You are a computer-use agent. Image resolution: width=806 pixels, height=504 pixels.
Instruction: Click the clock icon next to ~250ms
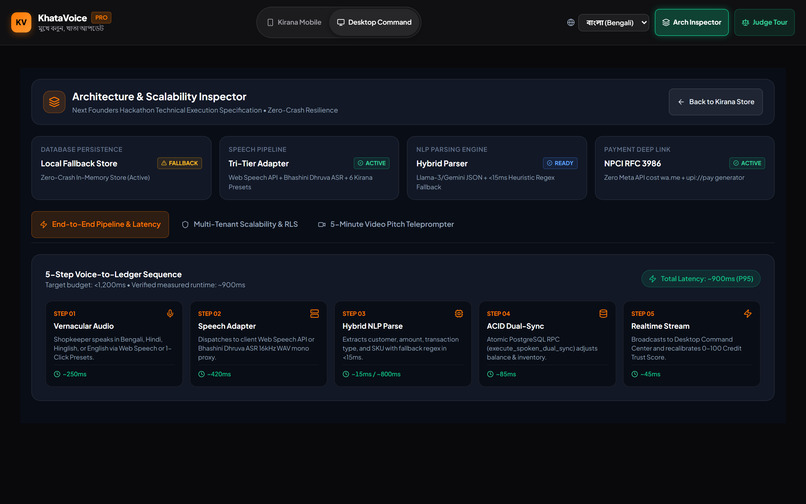tap(57, 374)
